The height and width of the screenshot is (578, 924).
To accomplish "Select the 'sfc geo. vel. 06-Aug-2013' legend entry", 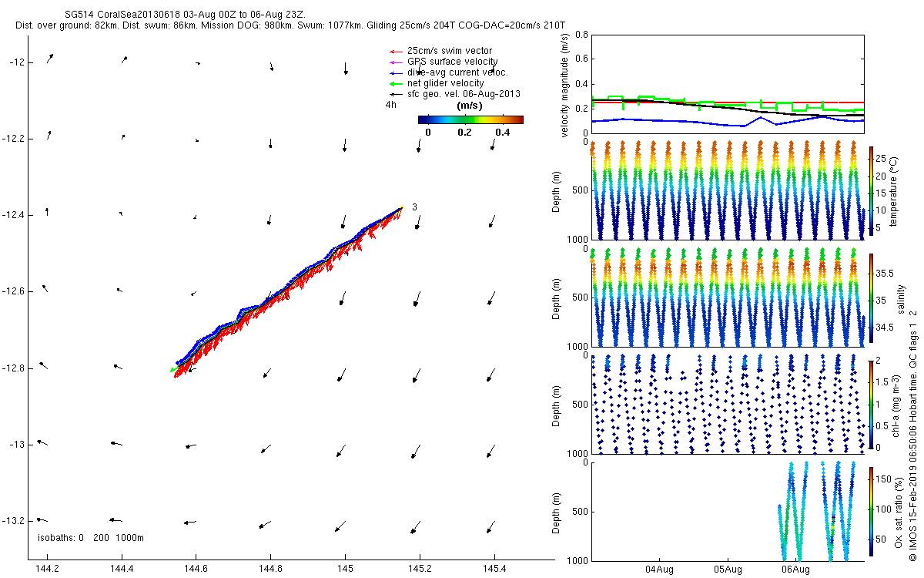I will click(x=464, y=94).
